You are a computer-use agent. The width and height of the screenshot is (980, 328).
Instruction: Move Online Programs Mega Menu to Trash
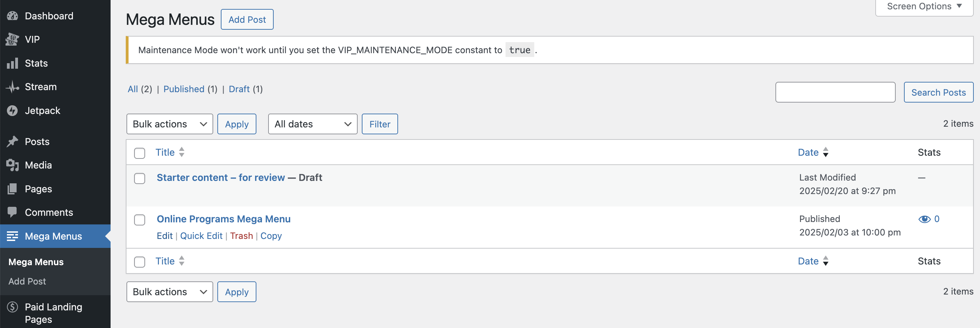[x=241, y=236]
